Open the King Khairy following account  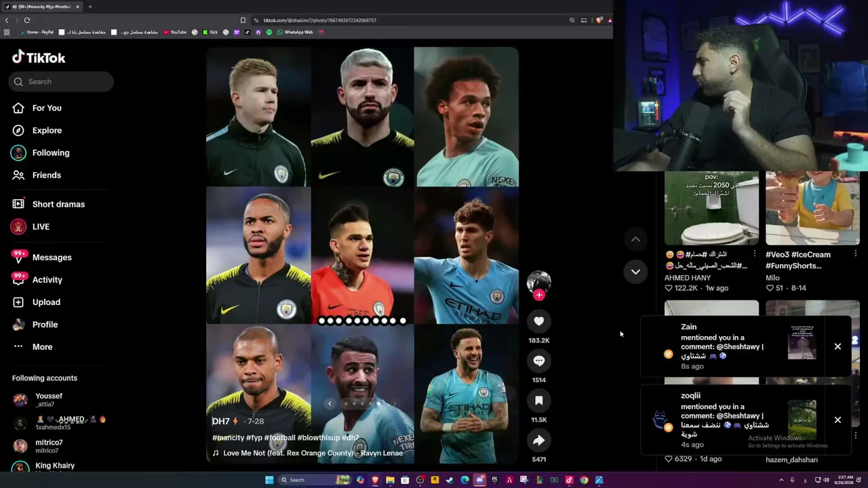pos(54,466)
